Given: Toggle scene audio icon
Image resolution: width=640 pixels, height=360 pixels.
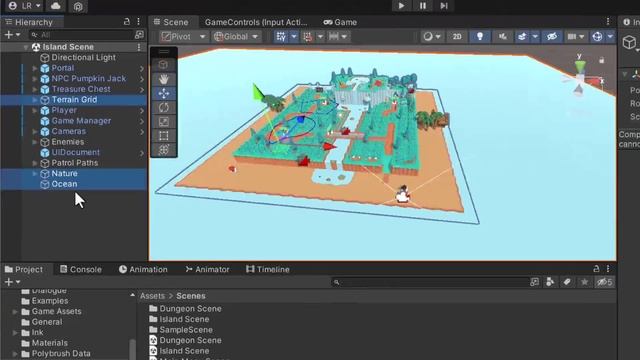Looking at the screenshot, I should click(502, 37).
